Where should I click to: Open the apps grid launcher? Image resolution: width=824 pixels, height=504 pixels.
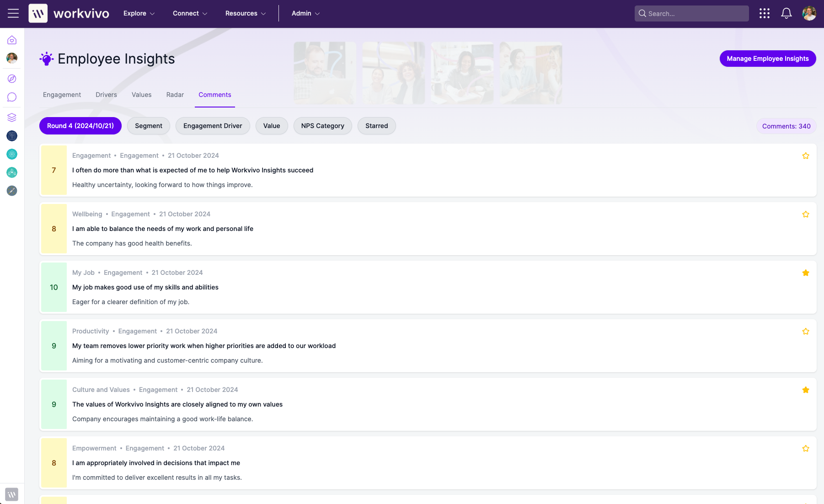[x=765, y=14]
